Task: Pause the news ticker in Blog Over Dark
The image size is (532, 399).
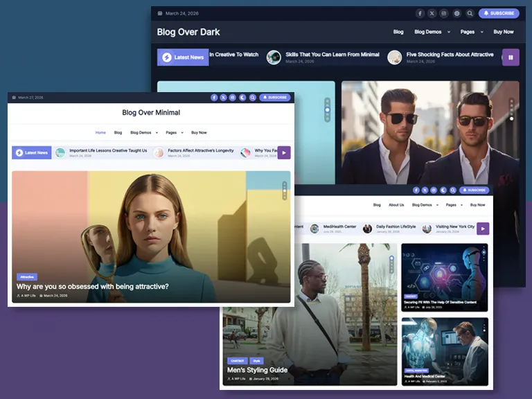Action: pos(511,57)
